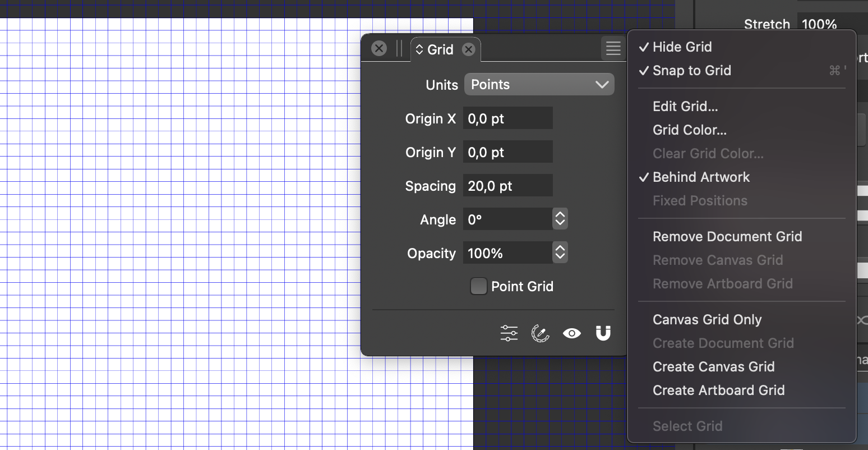Close the floating panel group
This screenshot has width=868, height=450.
[x=379, y=49]
